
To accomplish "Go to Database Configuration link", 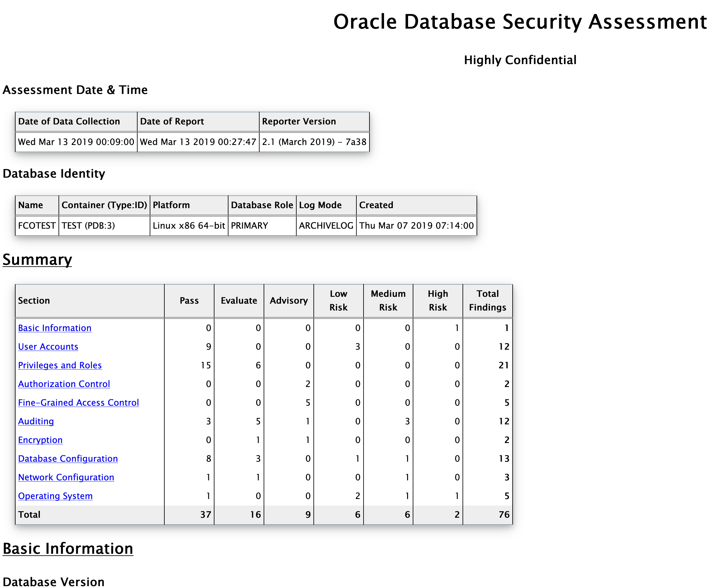I will click(x=68, y=458).
